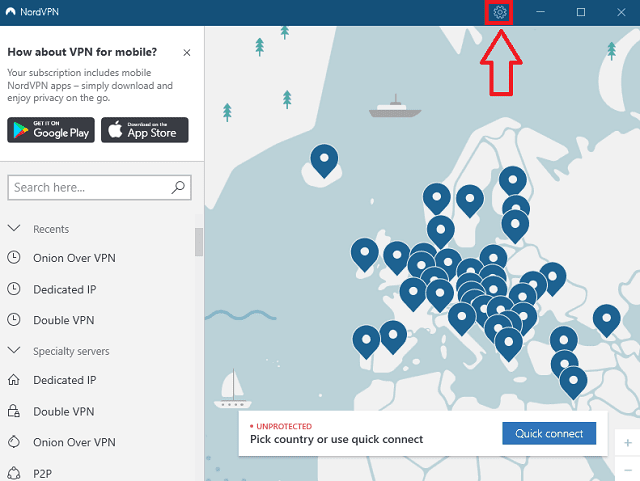The height and width of the screenshot is (481, 640).
Task: Open specialty 'Onion Over VPN' servers
Action: (74, 442)
